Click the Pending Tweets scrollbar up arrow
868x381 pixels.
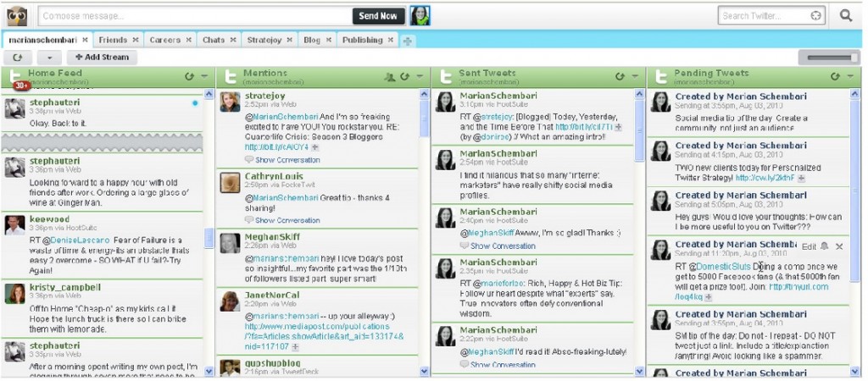point(854,94)
